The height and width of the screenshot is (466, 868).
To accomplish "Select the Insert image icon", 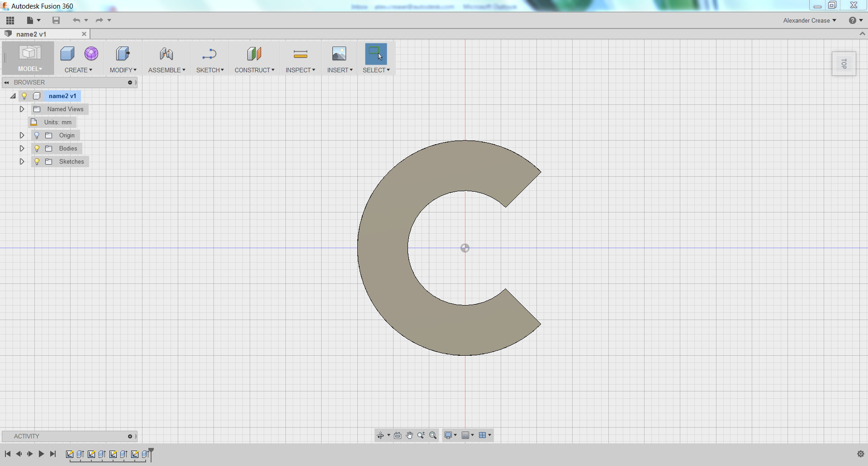I will [339, 54].
